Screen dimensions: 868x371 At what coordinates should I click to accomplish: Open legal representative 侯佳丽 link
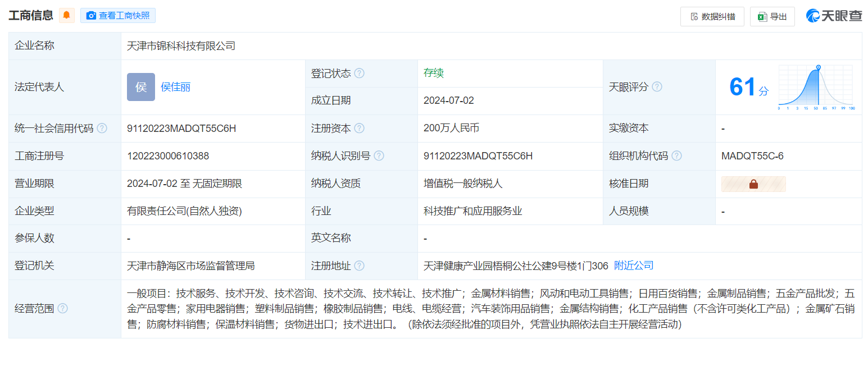[x=176, y=87]
